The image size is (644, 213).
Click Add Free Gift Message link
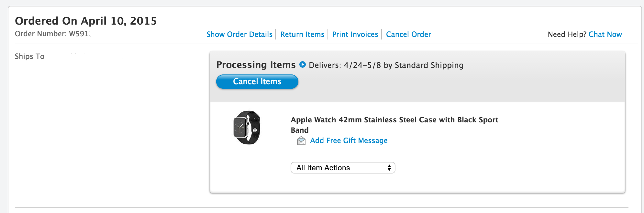pos(349,140)
